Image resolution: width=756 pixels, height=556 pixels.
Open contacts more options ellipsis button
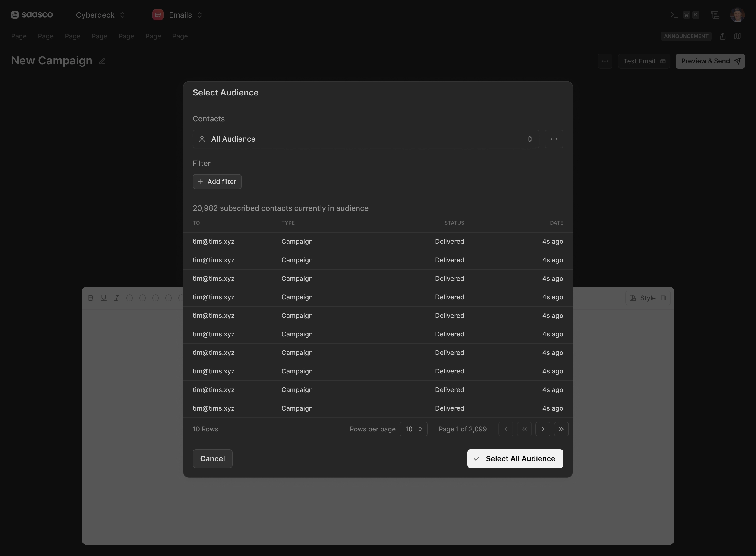[x=554, y=139]
